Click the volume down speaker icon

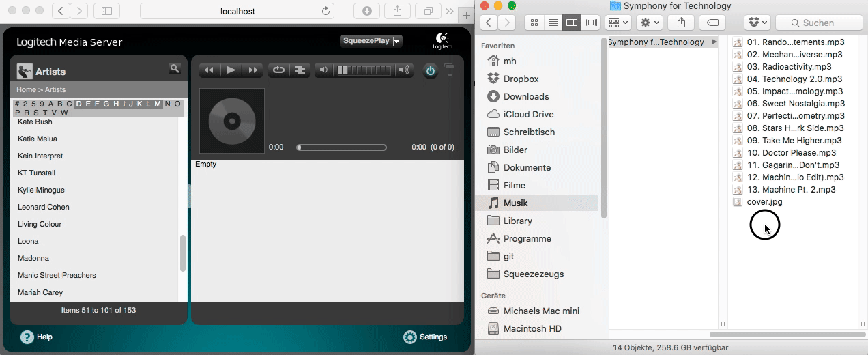click(324, 70)
